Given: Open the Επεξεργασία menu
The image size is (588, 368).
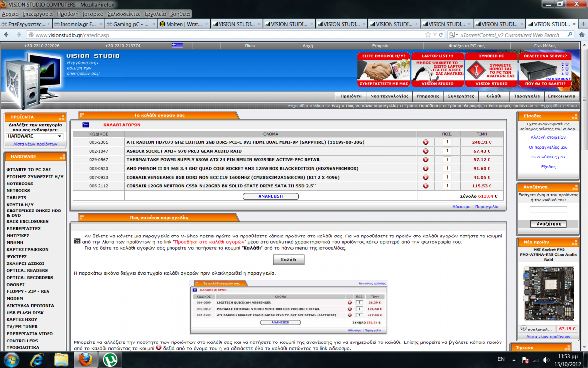Looking at the screenshot, I should (x=37, y=14).
